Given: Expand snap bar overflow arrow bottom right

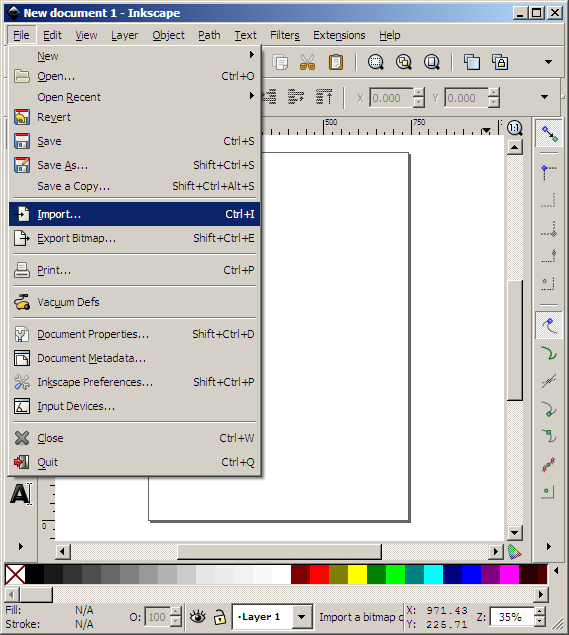Looking at the screenshot, I should click(549, 546).
